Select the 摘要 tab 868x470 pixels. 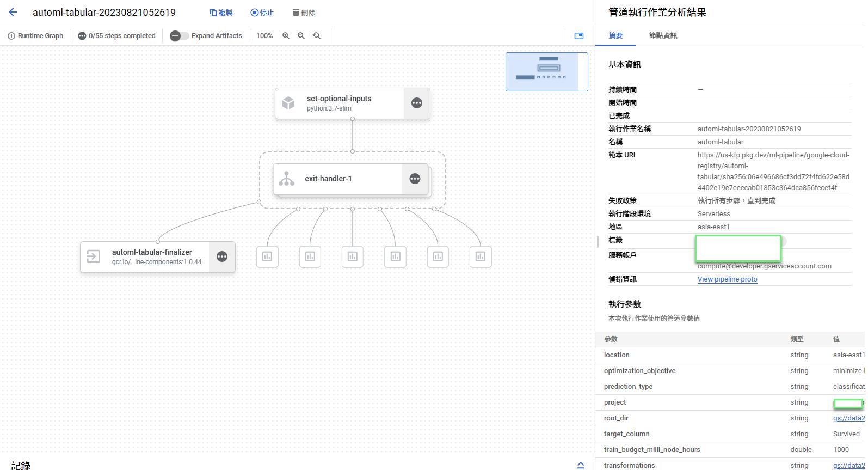point(615,36)
